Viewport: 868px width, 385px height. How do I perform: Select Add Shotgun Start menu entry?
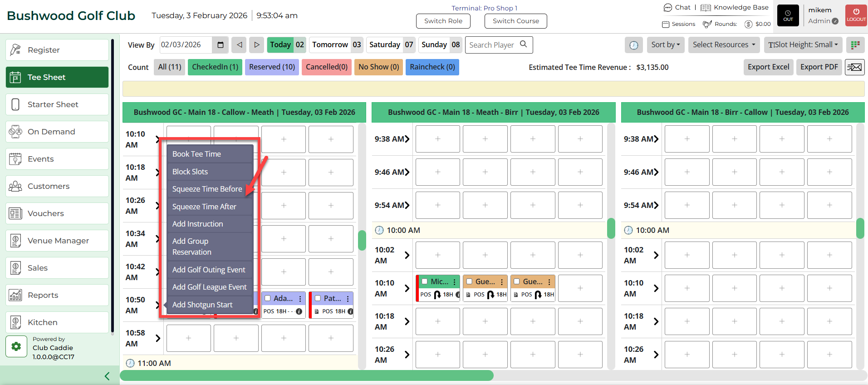coord(202,305)
